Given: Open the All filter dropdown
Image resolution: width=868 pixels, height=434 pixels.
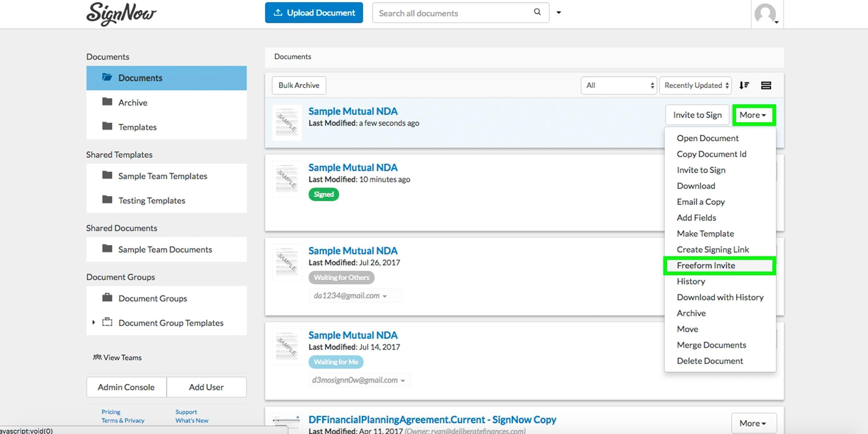Looking at the screenshot, I should point(618,85).
